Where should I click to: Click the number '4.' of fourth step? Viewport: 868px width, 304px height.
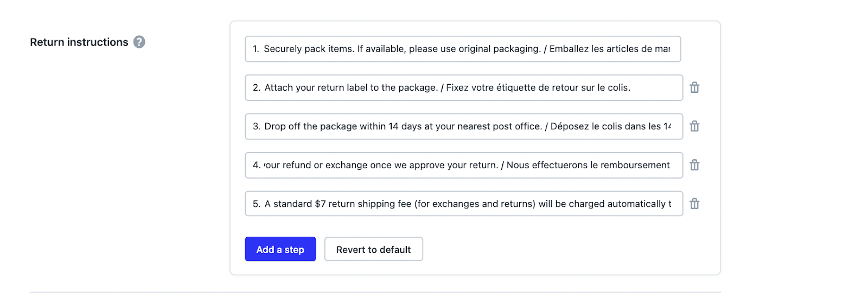257,165
